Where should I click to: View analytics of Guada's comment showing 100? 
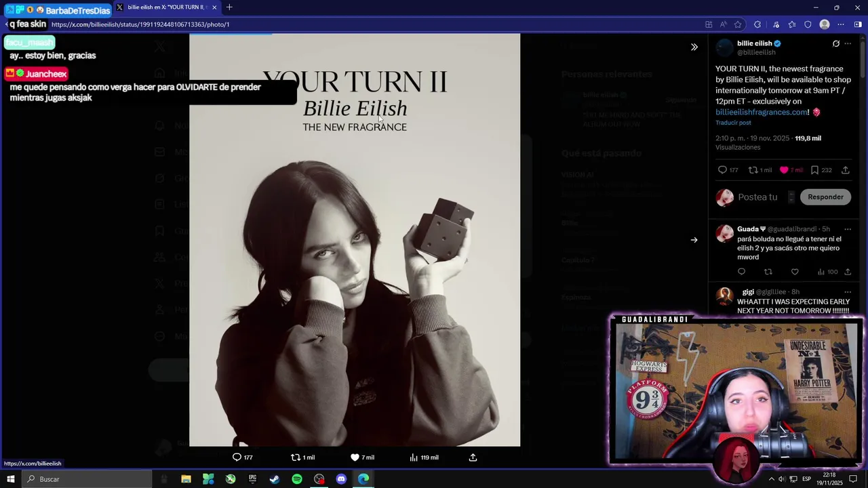coord(827,272)
